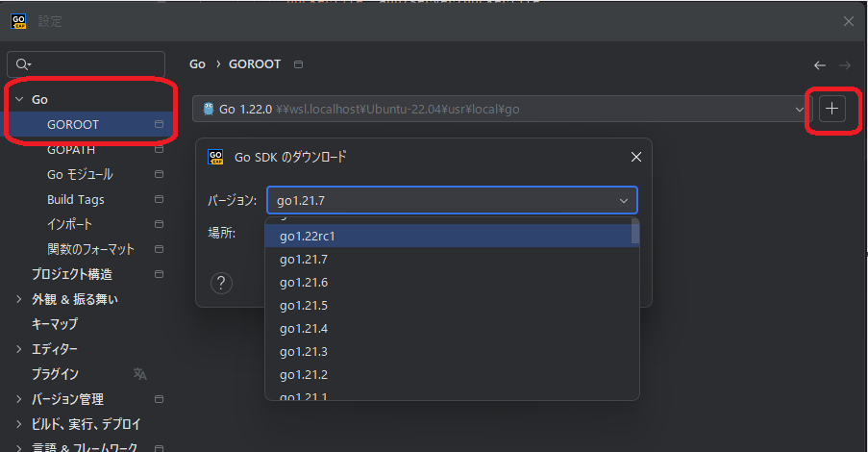Open the GOROOT SDK selection dropdown
Viewport: 868px width, 452px height.
click(x=502, y=109)
